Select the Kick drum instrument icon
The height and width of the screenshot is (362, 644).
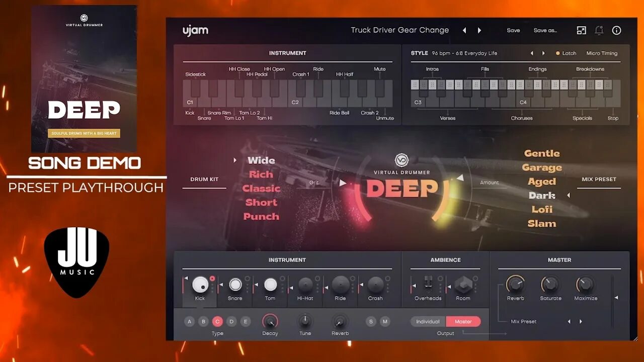pyautogui.click(x=200, y=285)
